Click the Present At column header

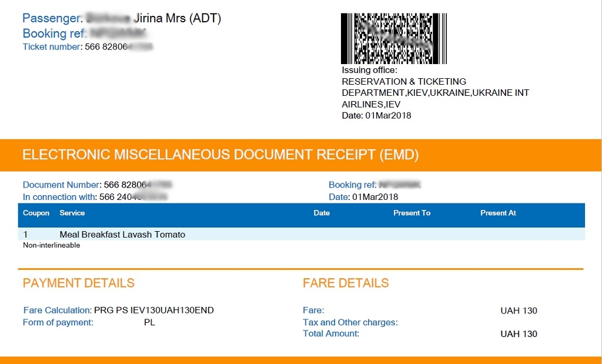click(498, 213)
